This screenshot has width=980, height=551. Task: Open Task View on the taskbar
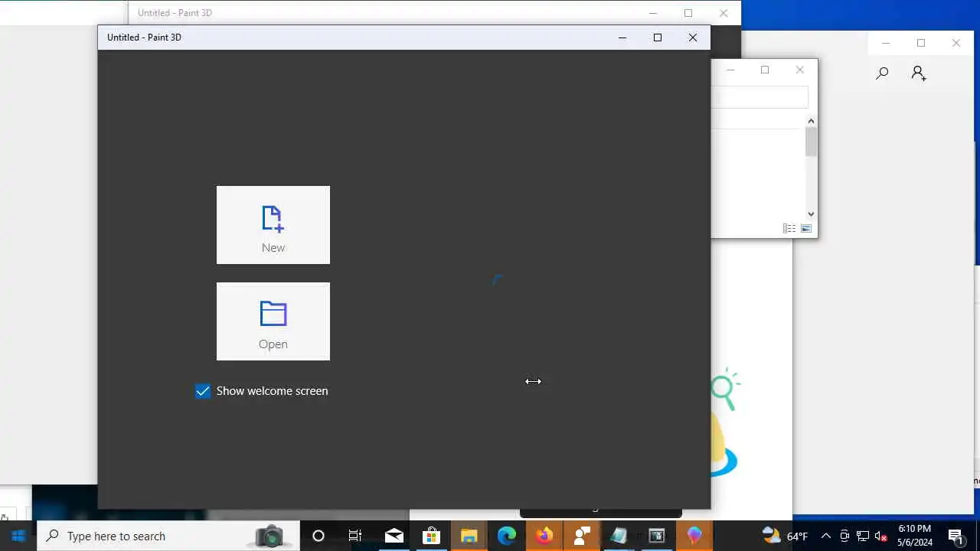[355, 536]
